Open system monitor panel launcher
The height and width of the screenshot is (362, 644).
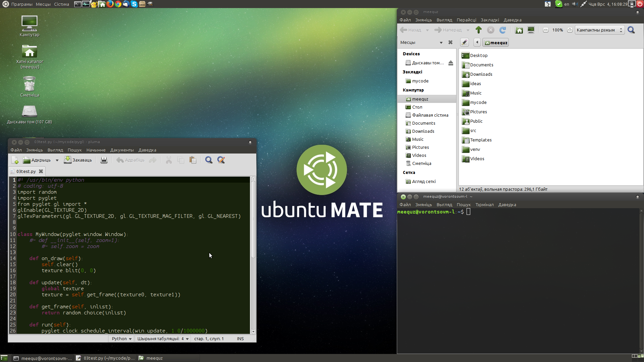click(x=86, y=4)
